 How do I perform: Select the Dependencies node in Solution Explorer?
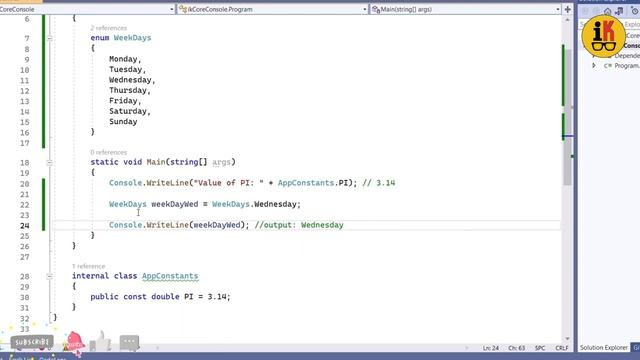[x=627, y=56]
